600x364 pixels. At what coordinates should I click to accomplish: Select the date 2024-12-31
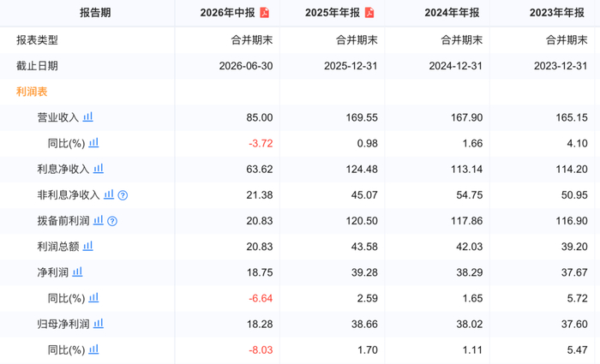tap(456, 66)
